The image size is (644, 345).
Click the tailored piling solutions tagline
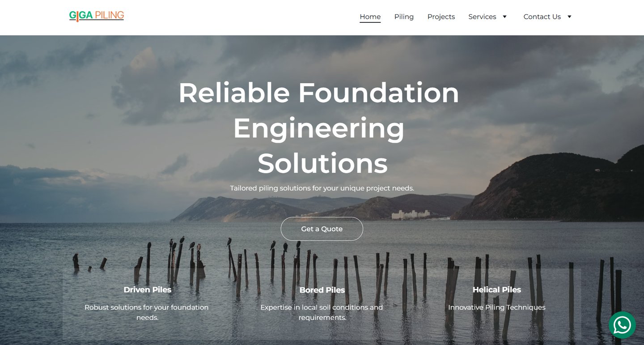(322, 188)
